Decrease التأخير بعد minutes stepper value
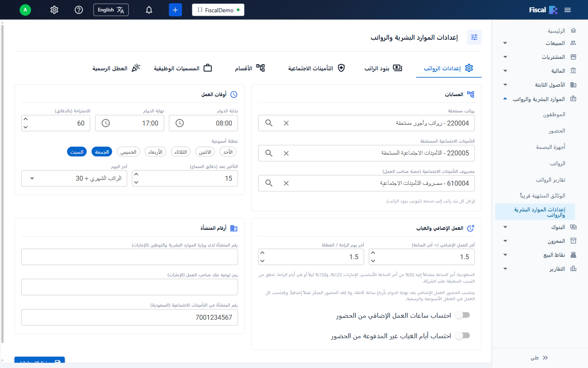 tap(136, 182)
